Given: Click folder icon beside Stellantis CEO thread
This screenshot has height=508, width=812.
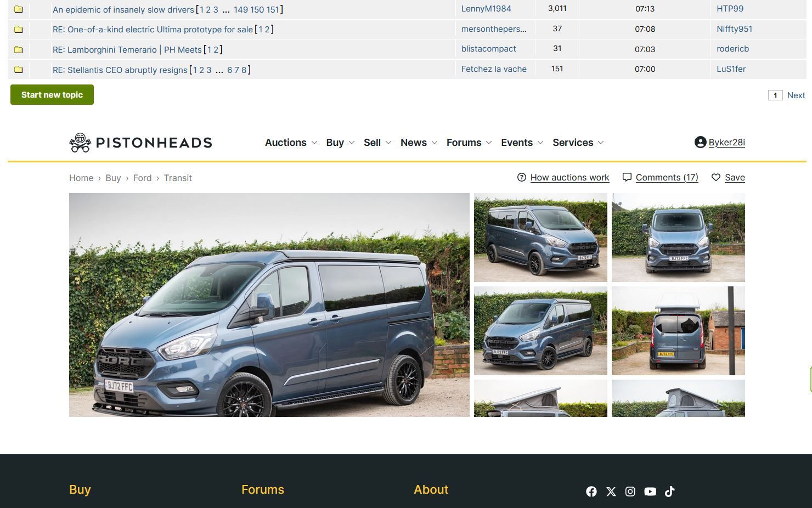Looking at the screenshot, I should click(18, 70).
